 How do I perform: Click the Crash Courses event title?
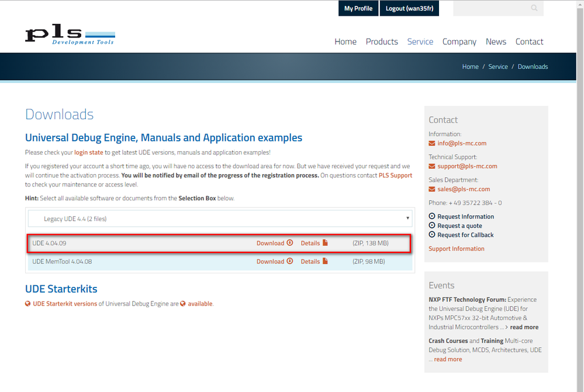click(448, 341)
